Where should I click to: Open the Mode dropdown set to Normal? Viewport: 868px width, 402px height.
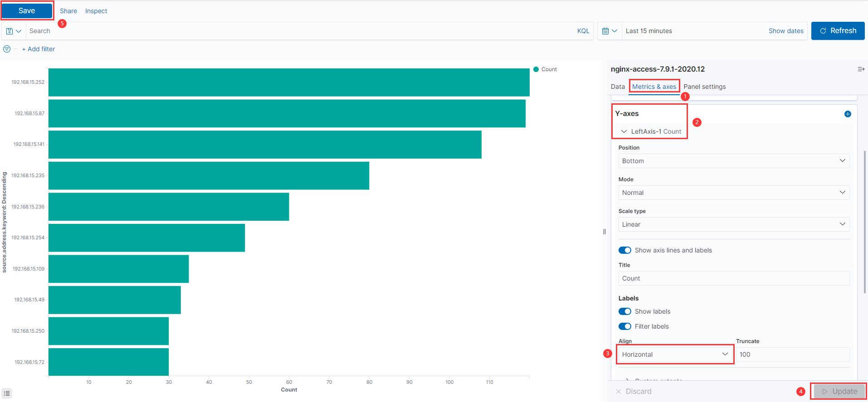coord(734,193)
